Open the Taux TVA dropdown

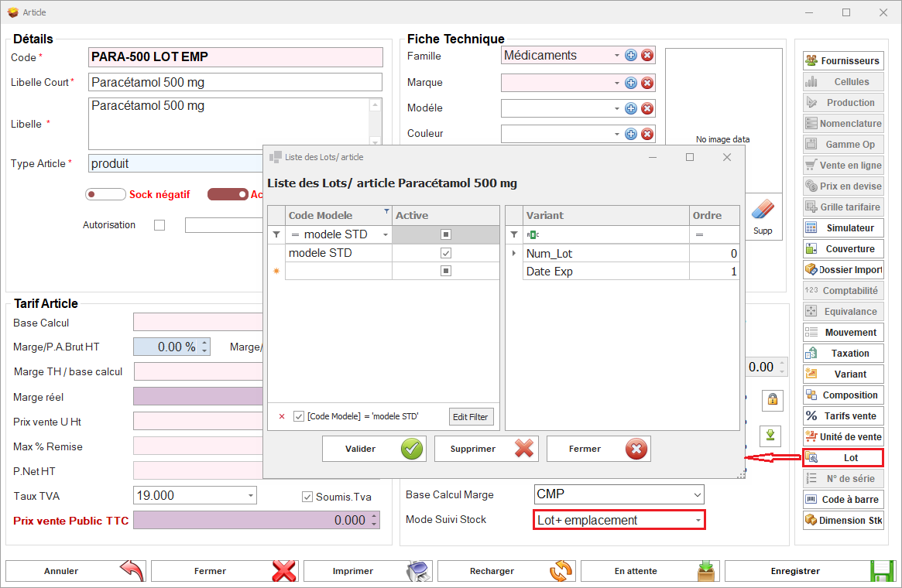pyautogui.click(x=251, y=495)
